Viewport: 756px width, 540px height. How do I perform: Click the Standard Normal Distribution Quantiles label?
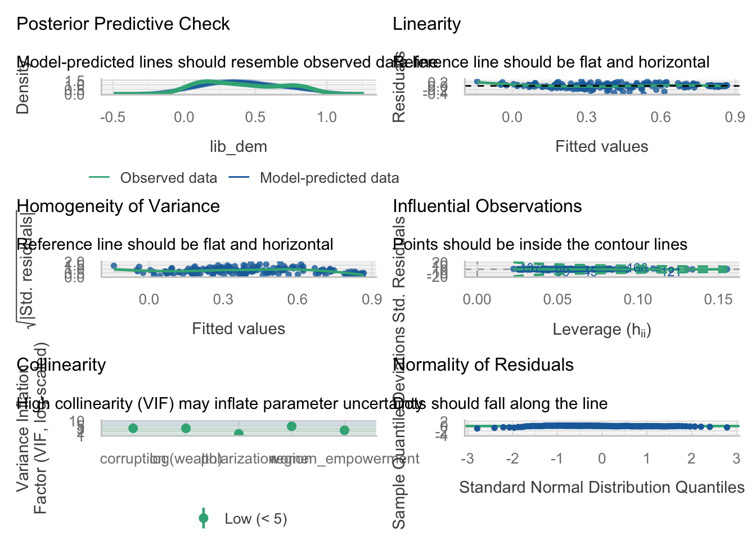pos(601,488)
